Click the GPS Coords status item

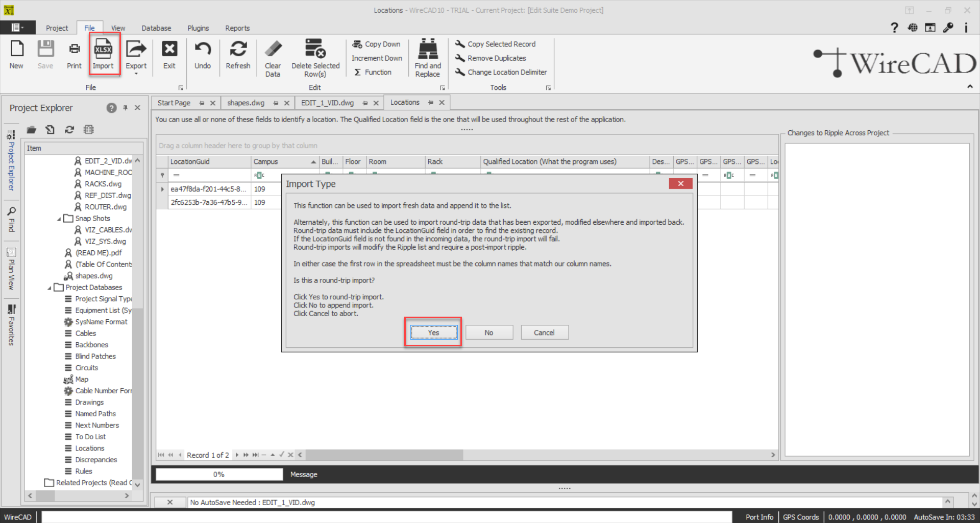pyautogui.click(x=801, y=517)
